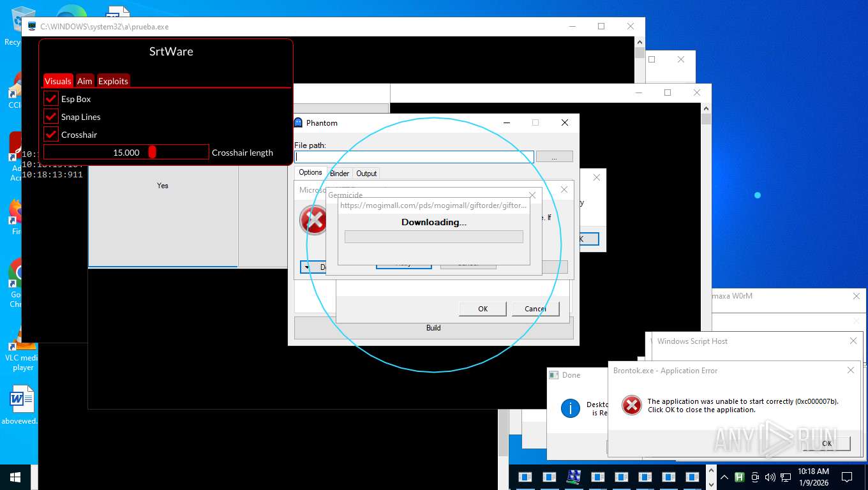The width and height of the screenshot is (868, 490).
Task: Uncheck the Snap Lines option
Action: (51, 117)
